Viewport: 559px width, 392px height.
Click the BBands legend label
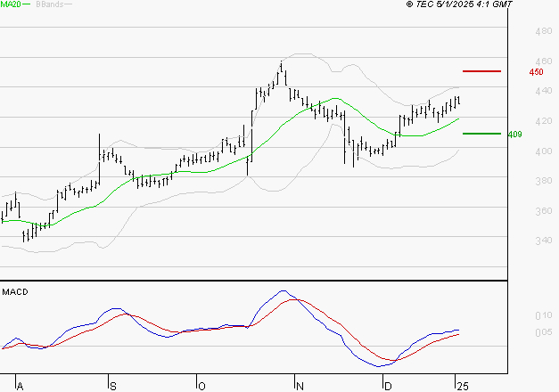click(x=50, y=4)
